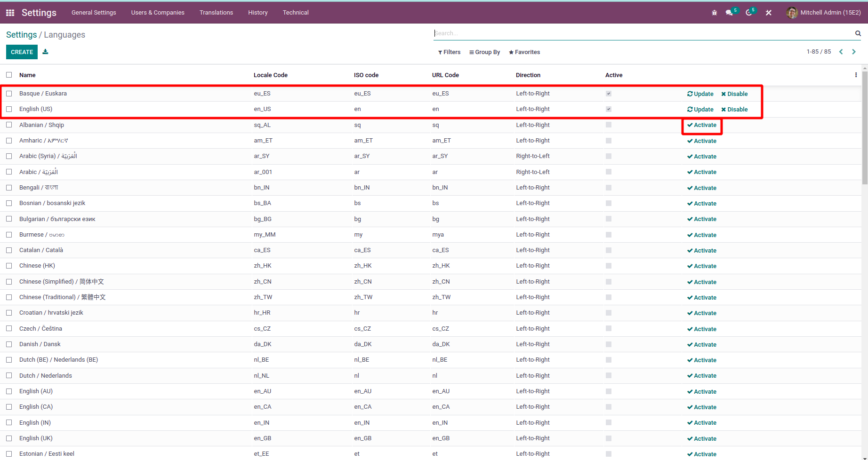
Task: Click Mitchell Admin avatar
Action: pyautogui.click(x=792, y=13)
